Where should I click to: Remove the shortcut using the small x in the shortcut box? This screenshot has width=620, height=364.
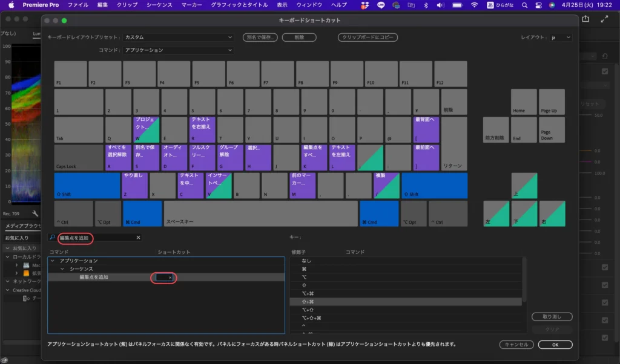coord(170,278)
